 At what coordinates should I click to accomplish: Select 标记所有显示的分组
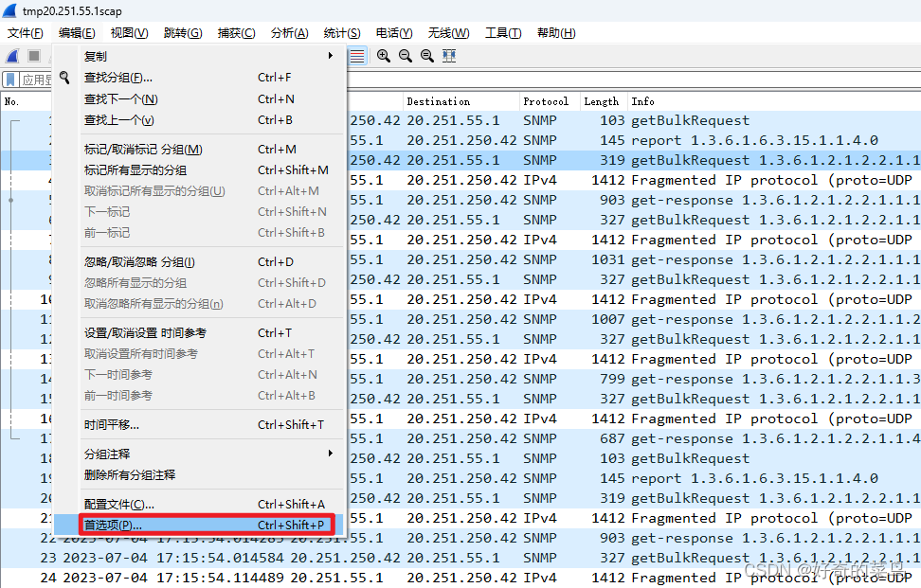(x=200, y=170)
